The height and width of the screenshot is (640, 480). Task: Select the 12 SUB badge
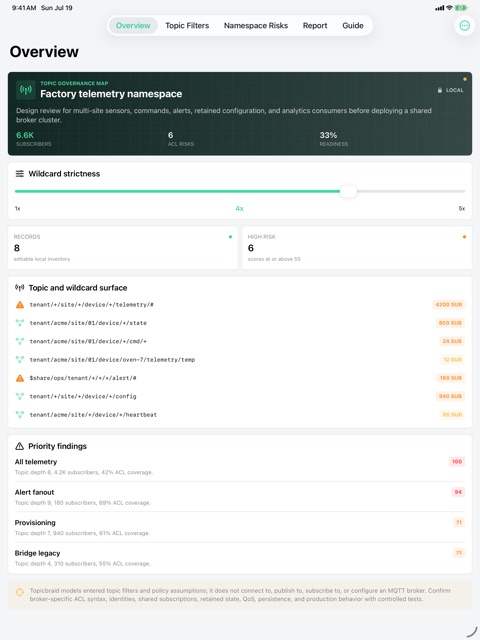coord(452,360)
